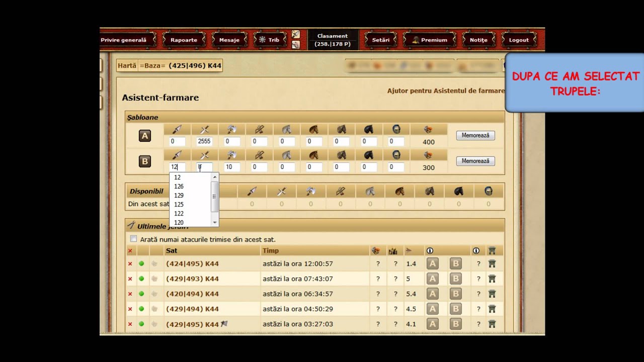The width and height of the screenshot is (644, 362).
Task: Click autocomplete list scroll-up arrow
Action: coord(215,177)
